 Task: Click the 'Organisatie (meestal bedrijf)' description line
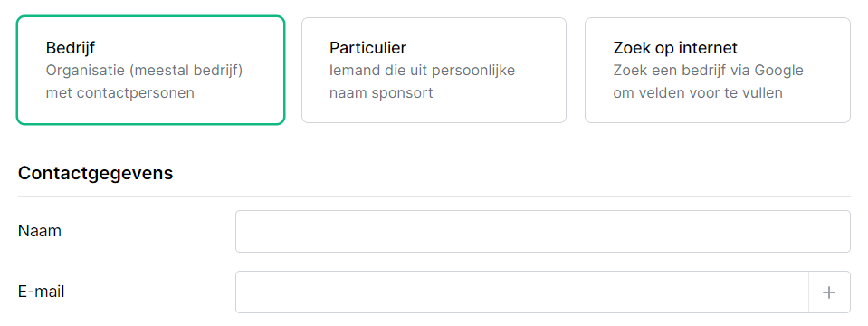[x=145, y=71]
